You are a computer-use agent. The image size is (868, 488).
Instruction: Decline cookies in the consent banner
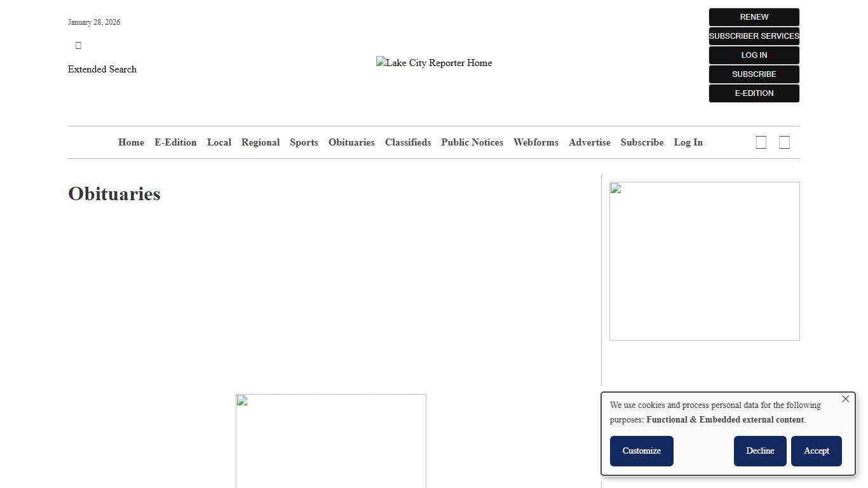760,451
